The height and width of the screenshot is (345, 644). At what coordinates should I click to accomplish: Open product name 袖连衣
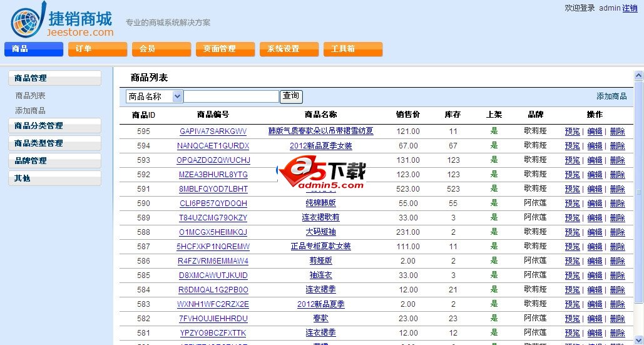tap(321, 275)
